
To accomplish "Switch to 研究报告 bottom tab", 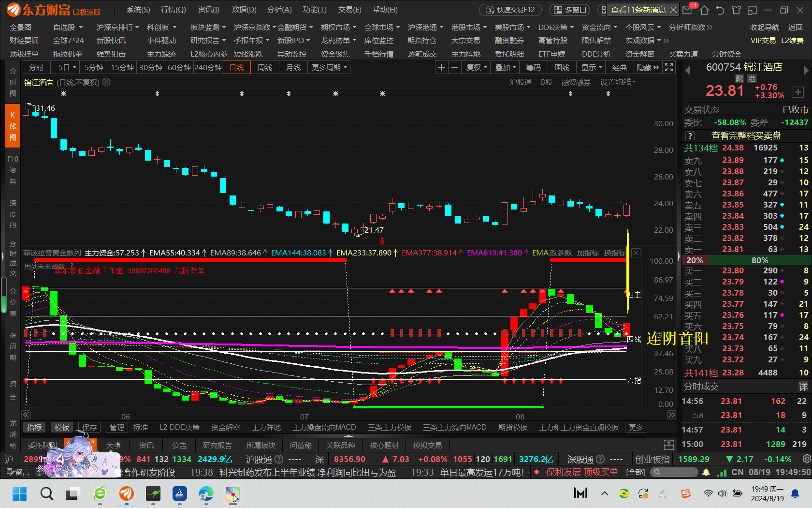I will point(217,445).
